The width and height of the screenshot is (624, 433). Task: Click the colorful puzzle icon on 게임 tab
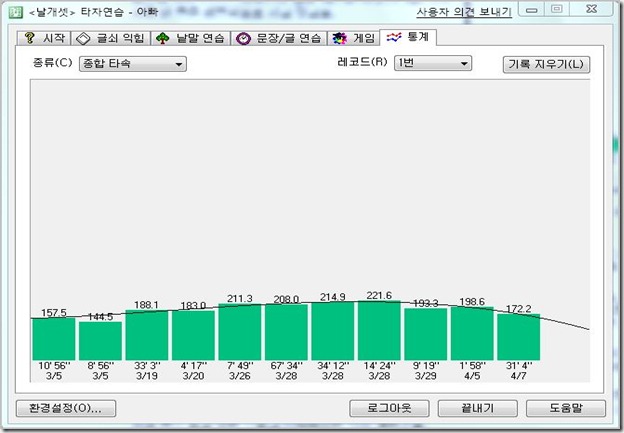click(339, 39)
